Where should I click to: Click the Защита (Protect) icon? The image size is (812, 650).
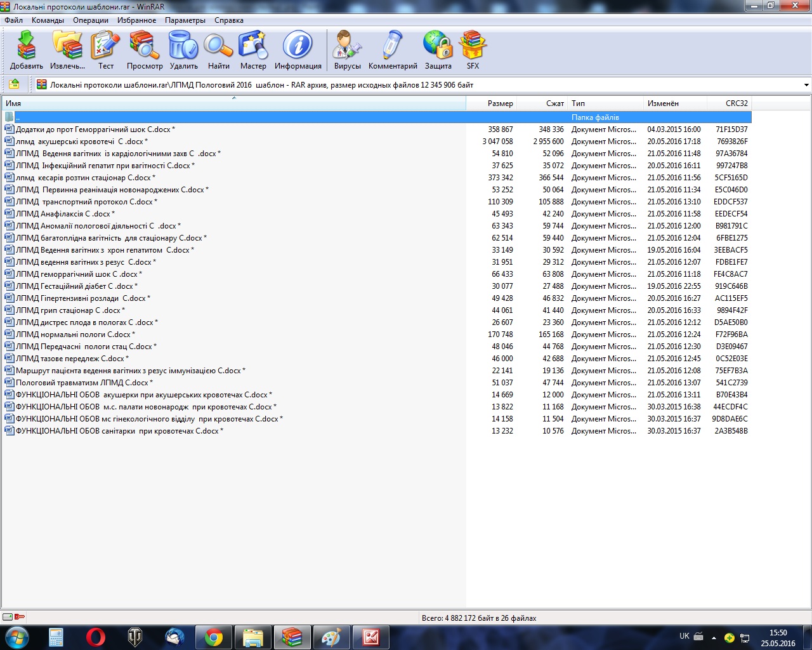(438, 50)
